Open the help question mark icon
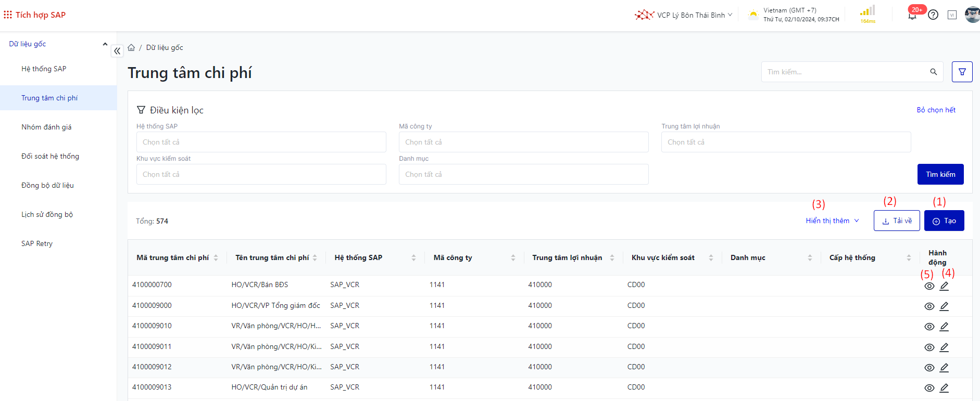Screen dimensions: 980x401 tap(933, 15)
